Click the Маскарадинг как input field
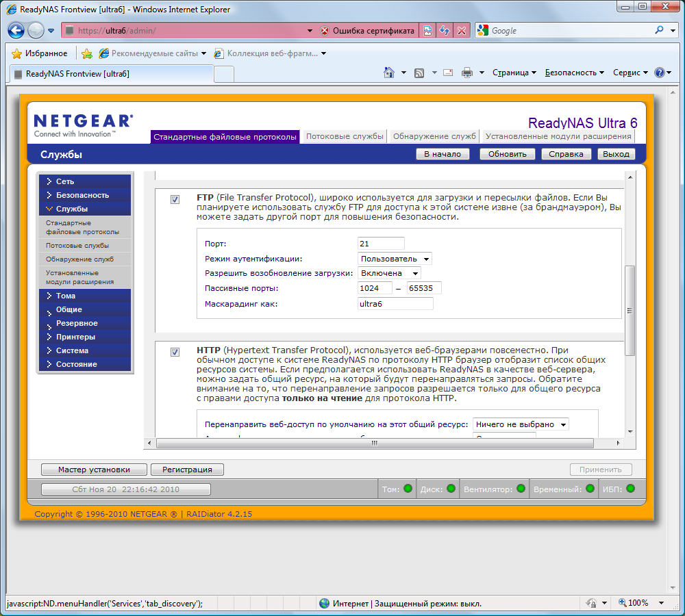This screenshot has width=685, height=616. point(395,303)
